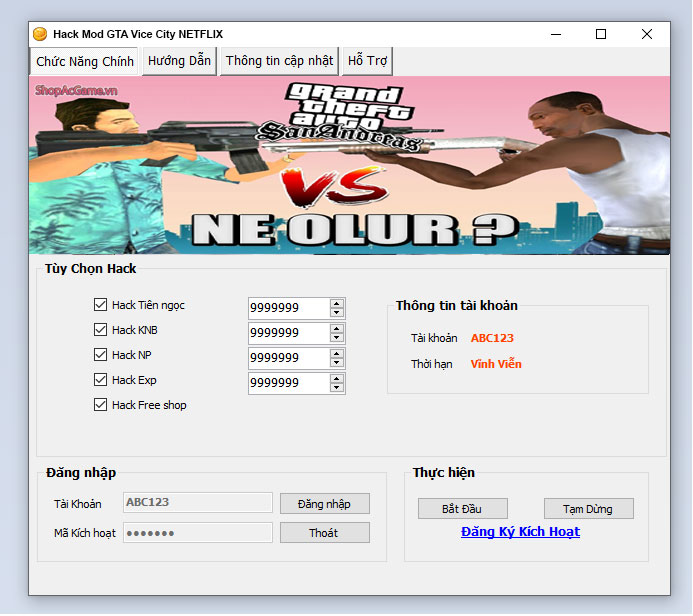Increase the Hack KNB value with up arrow
Screen dimensions: 693x616
click(337, 329)
